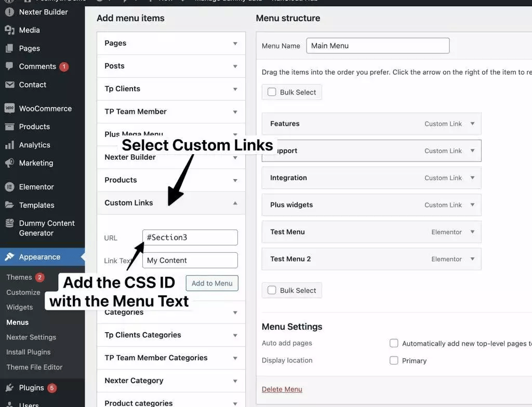Check the Primary display location box
This screenshot has width=532, height=407.
tap(394, 360)
